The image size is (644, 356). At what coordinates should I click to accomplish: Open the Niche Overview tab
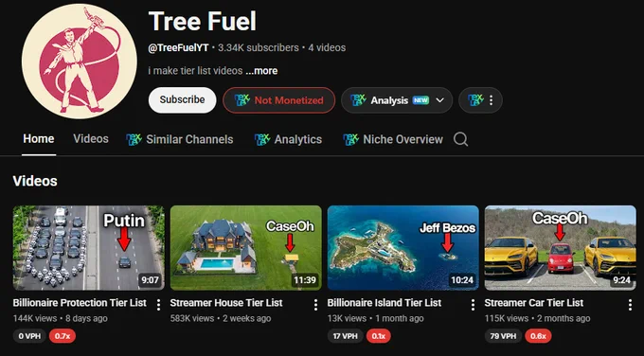(x=393, y=139)
